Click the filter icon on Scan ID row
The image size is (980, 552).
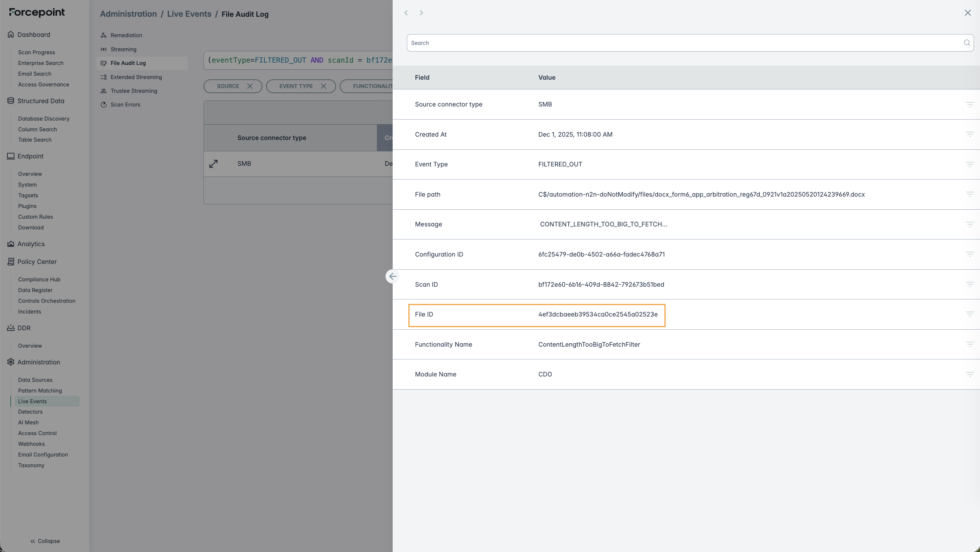(969, 284)
